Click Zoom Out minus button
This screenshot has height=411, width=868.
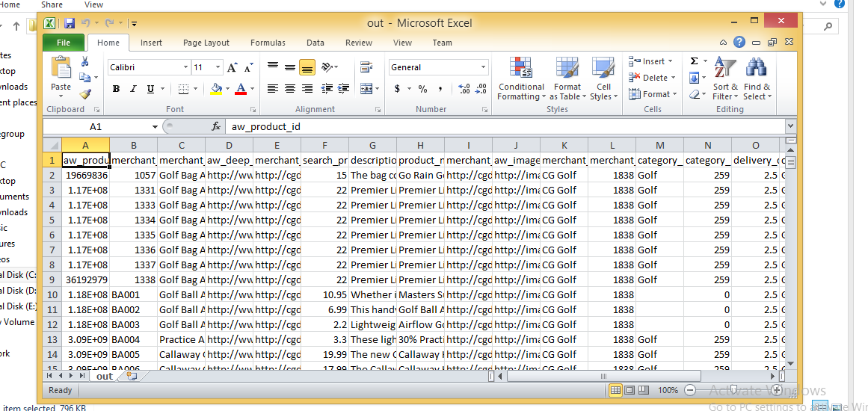coord(690,390)
